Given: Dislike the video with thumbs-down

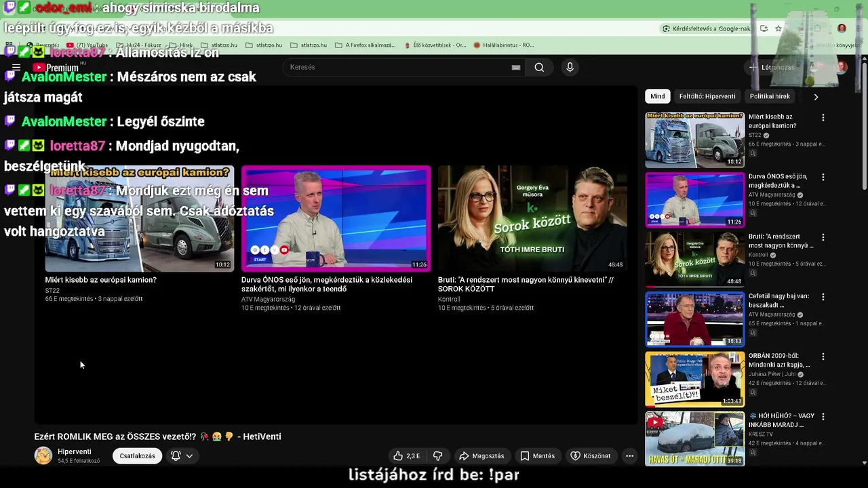Looking at the screenshot, I should pos(438,456).
